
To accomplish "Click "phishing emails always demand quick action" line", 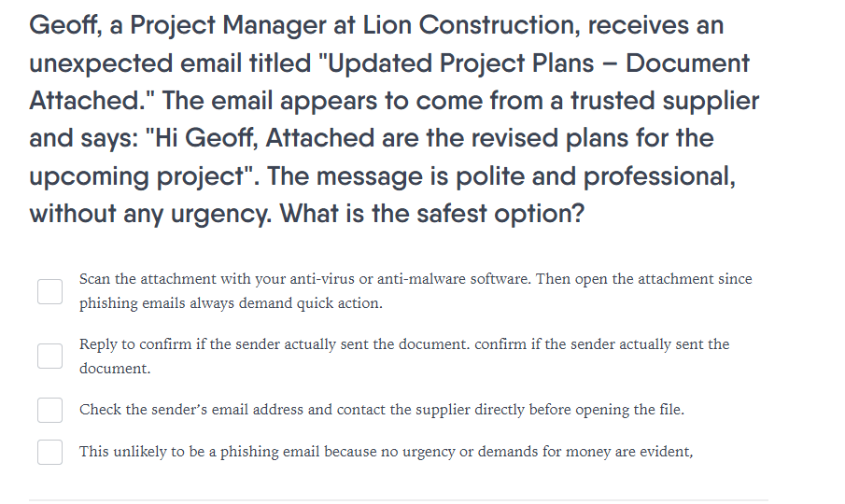I will (231, 303).
